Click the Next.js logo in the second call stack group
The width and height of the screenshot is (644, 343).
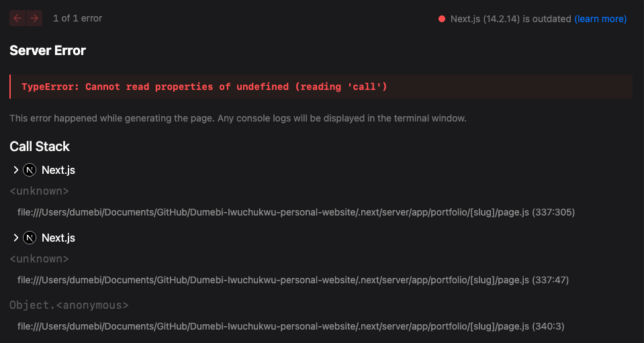[30, 238]
